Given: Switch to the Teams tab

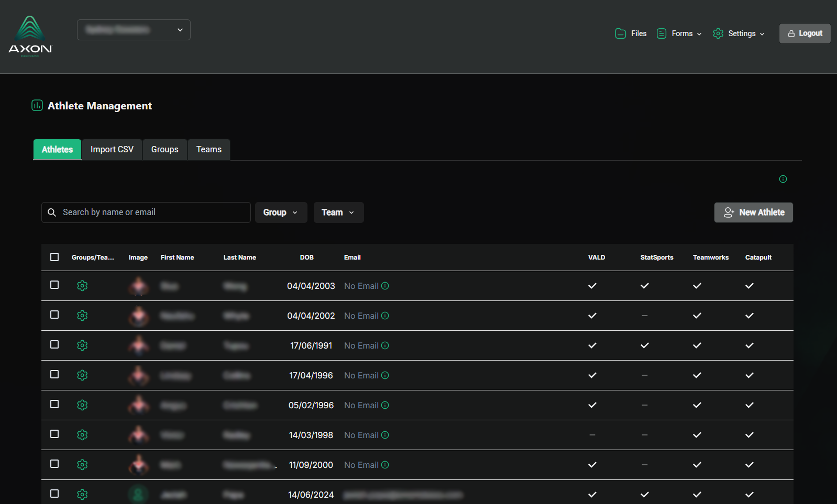Looking at the screenshot, I should [209, 150].
